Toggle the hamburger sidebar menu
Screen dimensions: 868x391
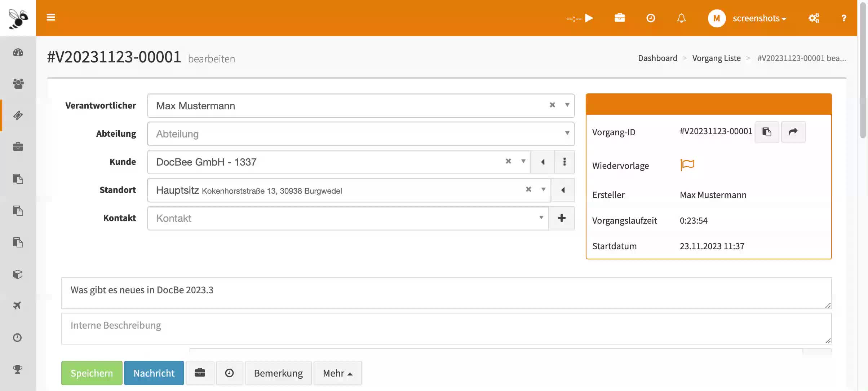pyautogui.click(x=51, y=17)
